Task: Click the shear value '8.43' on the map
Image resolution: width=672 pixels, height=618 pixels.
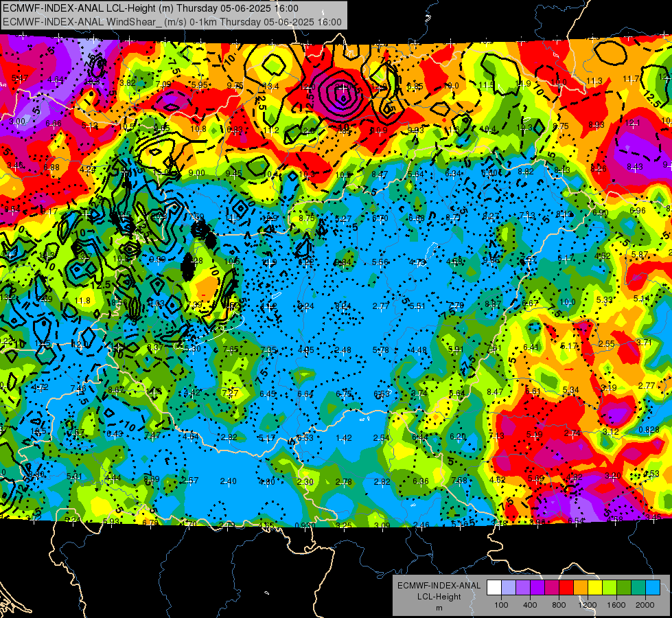Action: point(635,166)
